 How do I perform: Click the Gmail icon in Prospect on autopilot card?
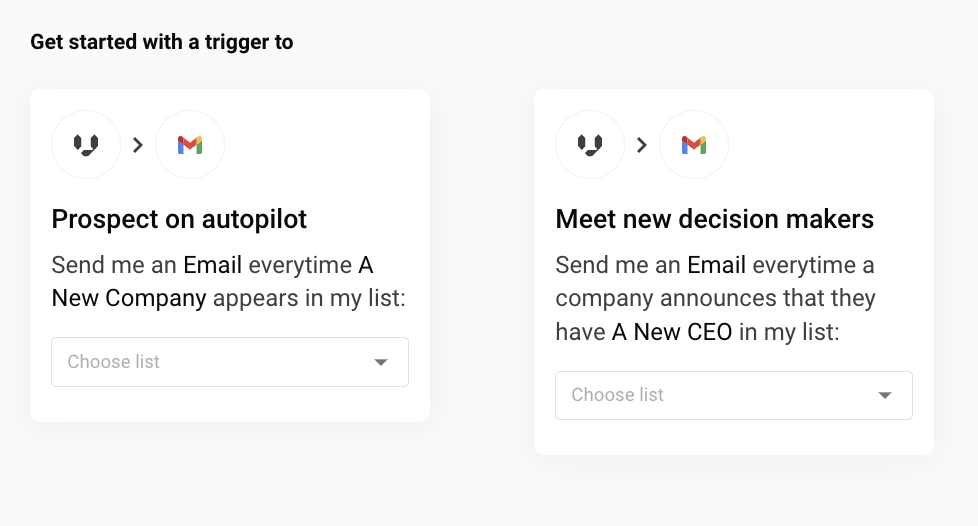pos(190,145)
